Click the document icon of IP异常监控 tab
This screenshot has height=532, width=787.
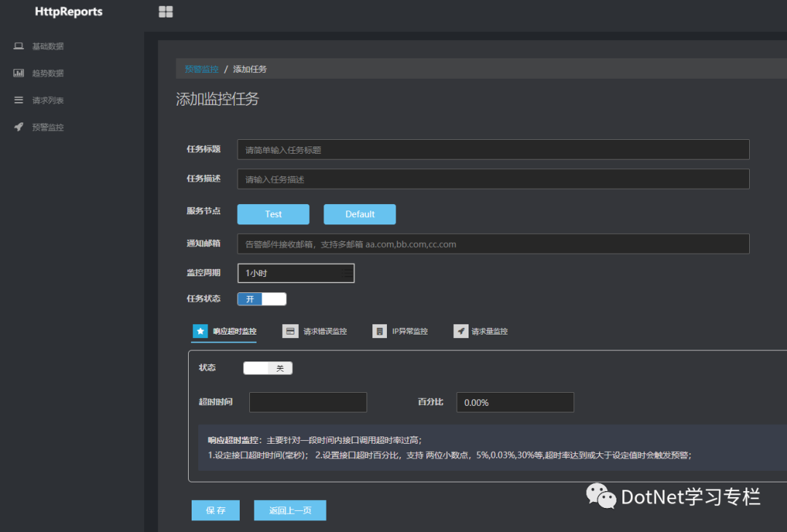pyautogui.click(x=380, y=331)
